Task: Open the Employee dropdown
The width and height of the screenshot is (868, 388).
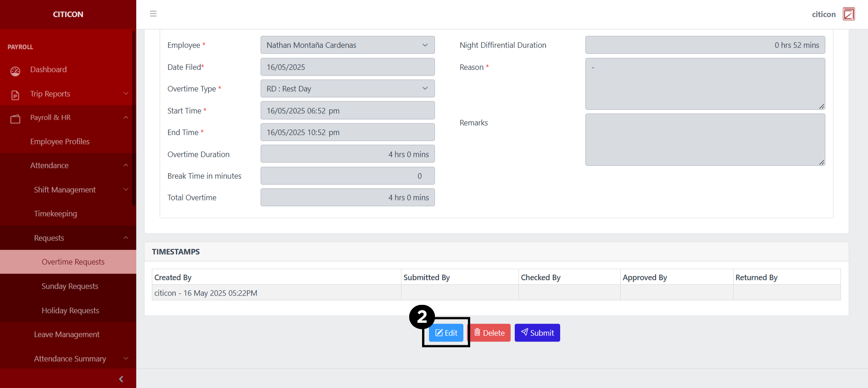Action: pos(347,45)
